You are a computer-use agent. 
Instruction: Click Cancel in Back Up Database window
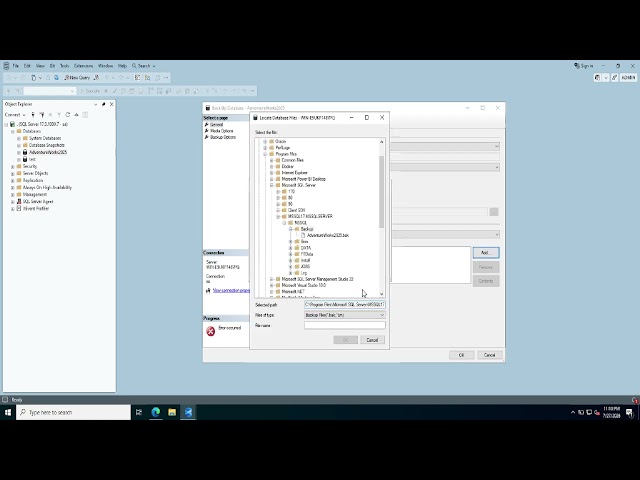(489, 355)
